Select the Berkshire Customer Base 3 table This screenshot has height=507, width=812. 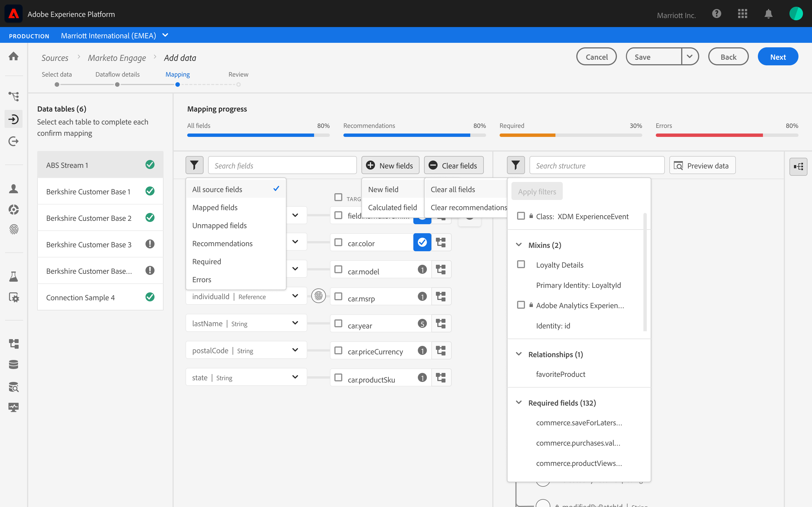point(89,244)
